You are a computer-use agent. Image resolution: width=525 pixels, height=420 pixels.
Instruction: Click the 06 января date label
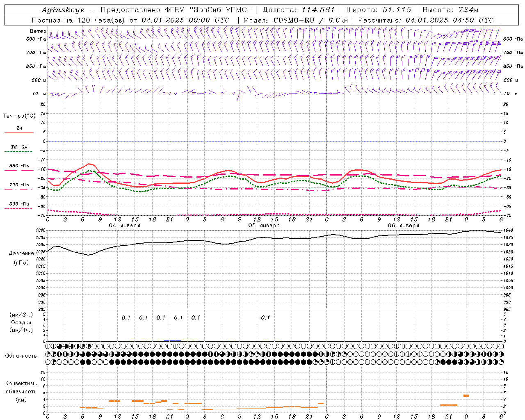[404, 226]
